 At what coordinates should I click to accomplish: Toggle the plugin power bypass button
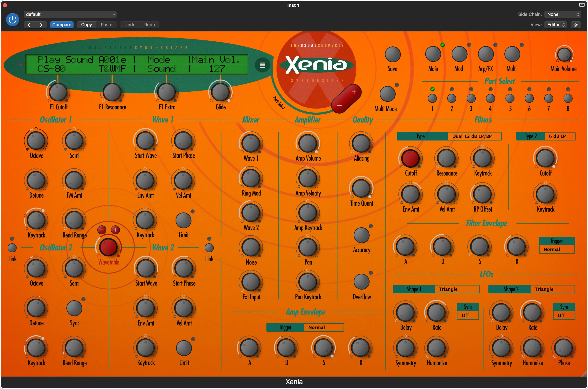point(12,20)
